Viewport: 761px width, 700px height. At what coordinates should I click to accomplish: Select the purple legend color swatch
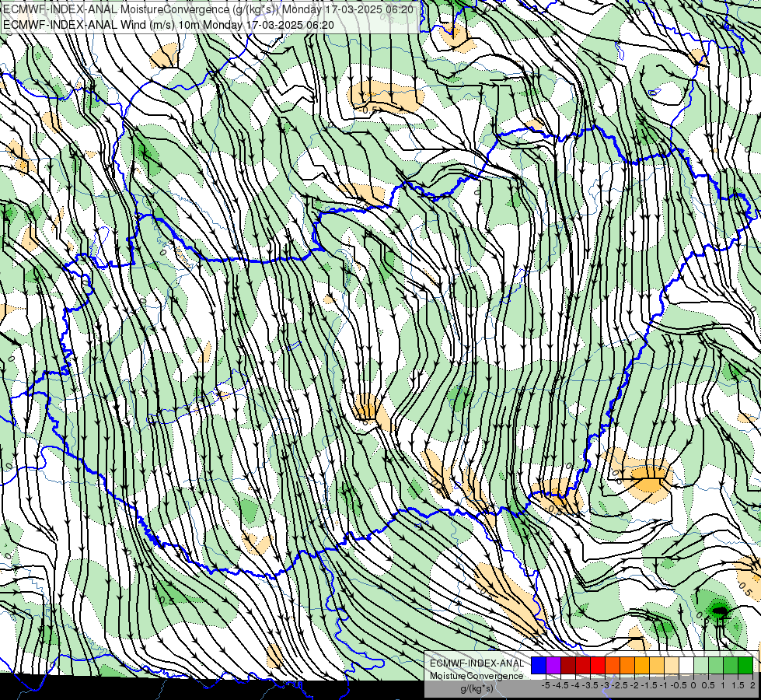(x=553, y=666)
